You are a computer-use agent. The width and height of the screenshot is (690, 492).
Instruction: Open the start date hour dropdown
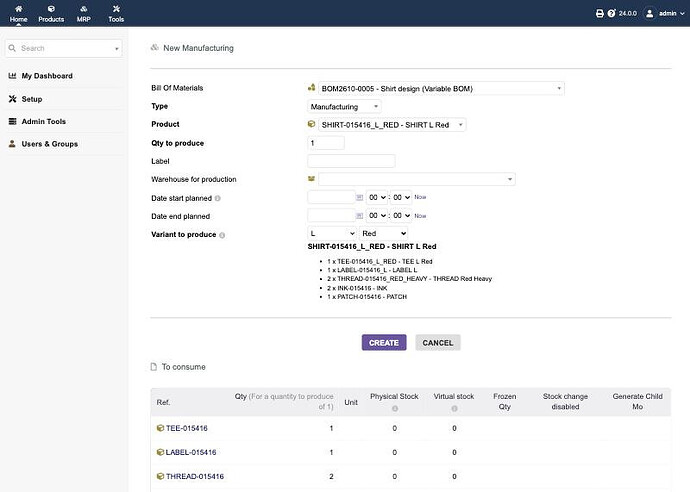coord(377,198)
